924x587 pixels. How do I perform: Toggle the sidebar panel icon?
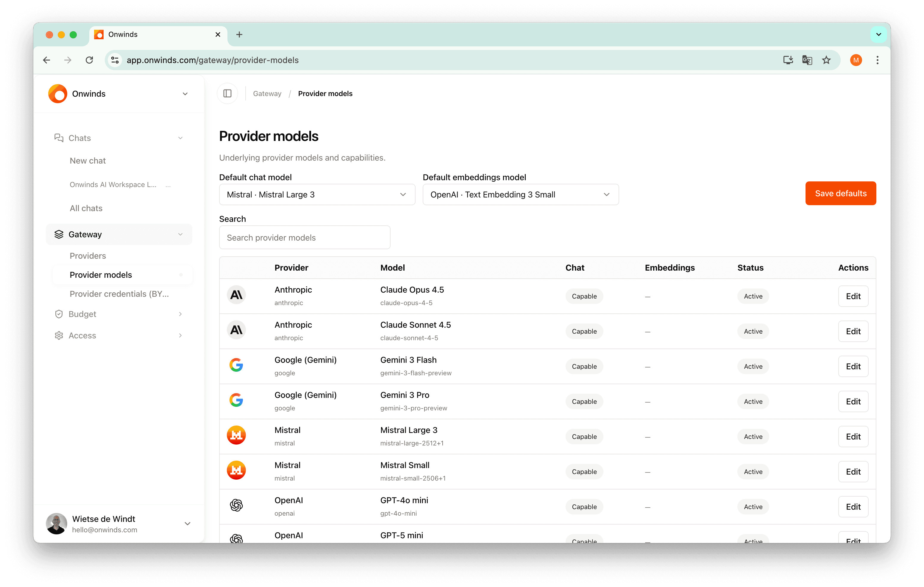[x=227, y=94]
